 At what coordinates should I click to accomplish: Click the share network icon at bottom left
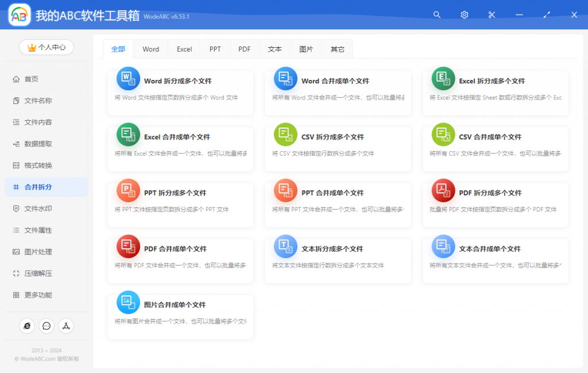(x=65, y=326)
